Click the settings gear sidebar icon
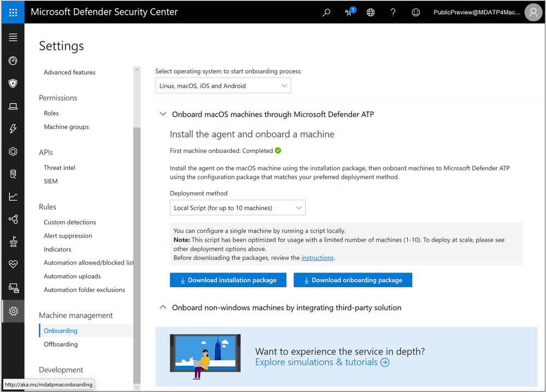The width and height of the screenshot is (546, 392). pos(13,311)
